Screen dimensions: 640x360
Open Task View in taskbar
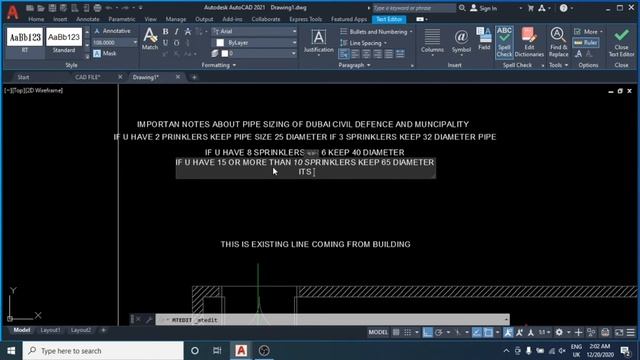[217, 351]
